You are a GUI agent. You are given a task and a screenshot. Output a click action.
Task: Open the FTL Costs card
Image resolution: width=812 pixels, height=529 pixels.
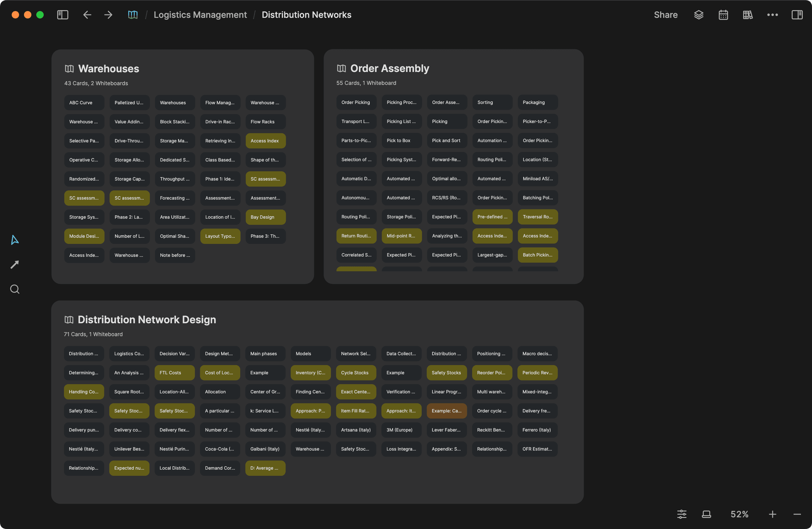[174, 373]
